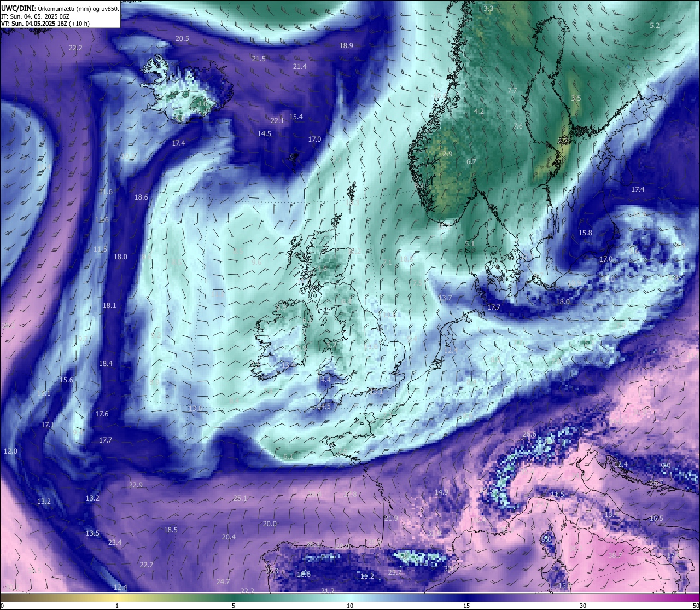Click the 4.2 value over Scandinavia

479,111
